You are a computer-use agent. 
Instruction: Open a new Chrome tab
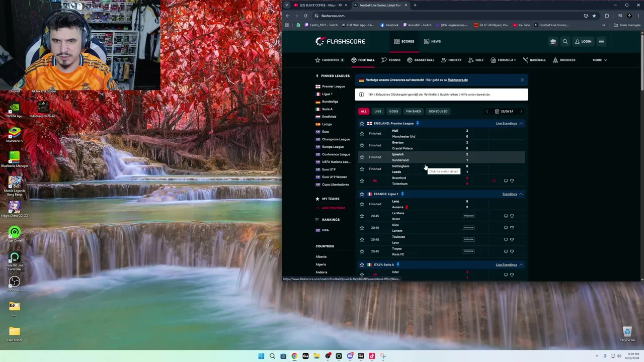(415, 5)
